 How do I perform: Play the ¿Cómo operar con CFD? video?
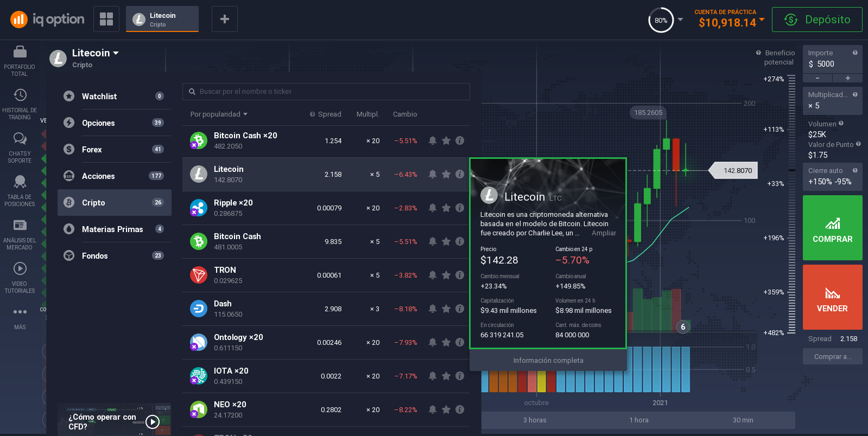[x=153, y=421]
